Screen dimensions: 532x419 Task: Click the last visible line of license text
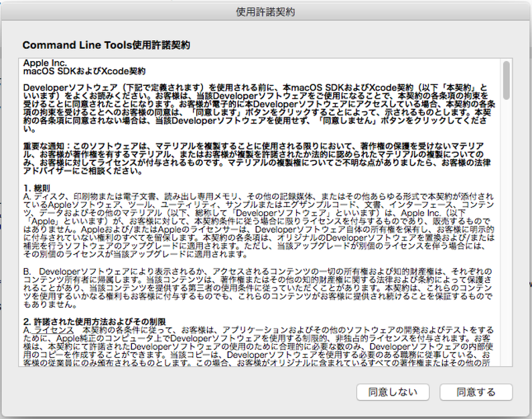[258, 363]
